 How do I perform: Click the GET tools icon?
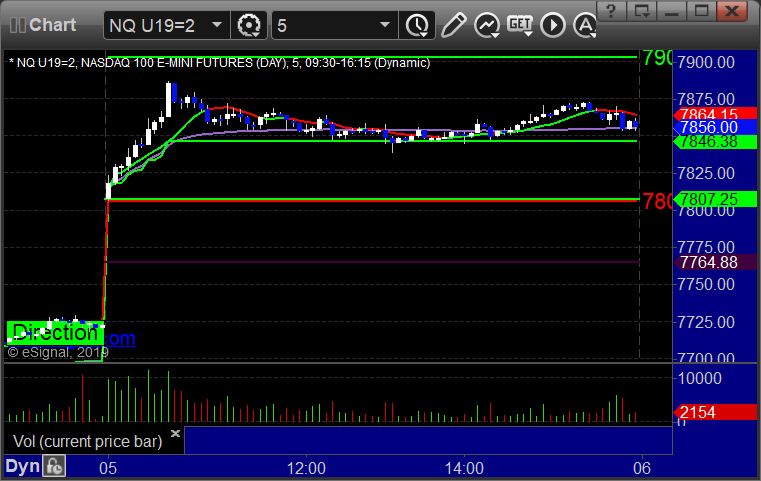click(x=520, y=25)
